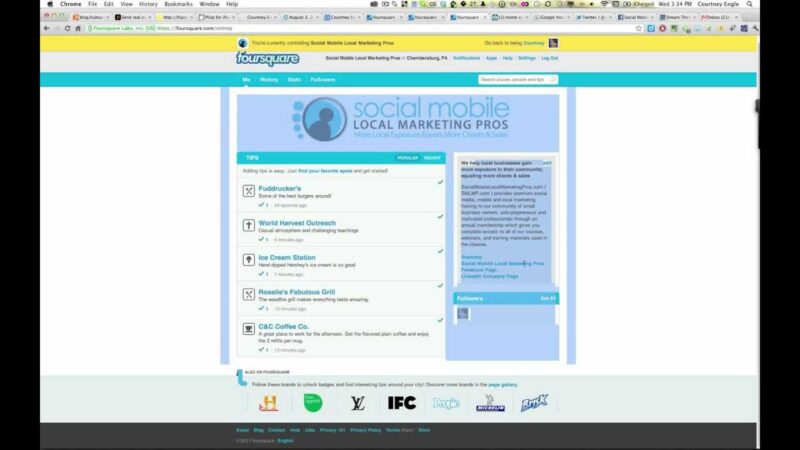Toggle the checkmark beside Rosalie's Fabulous Grill tip
The image size is (800, 450).
(x=440, y=286)
